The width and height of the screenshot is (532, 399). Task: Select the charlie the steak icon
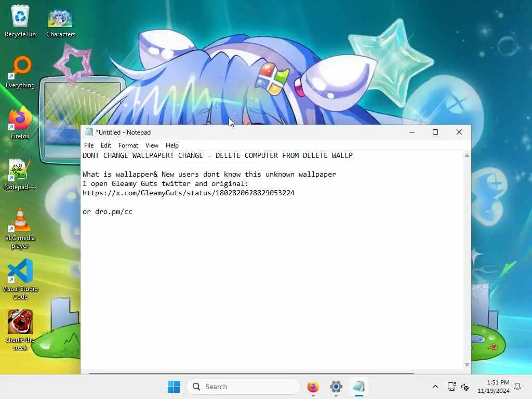20,330
